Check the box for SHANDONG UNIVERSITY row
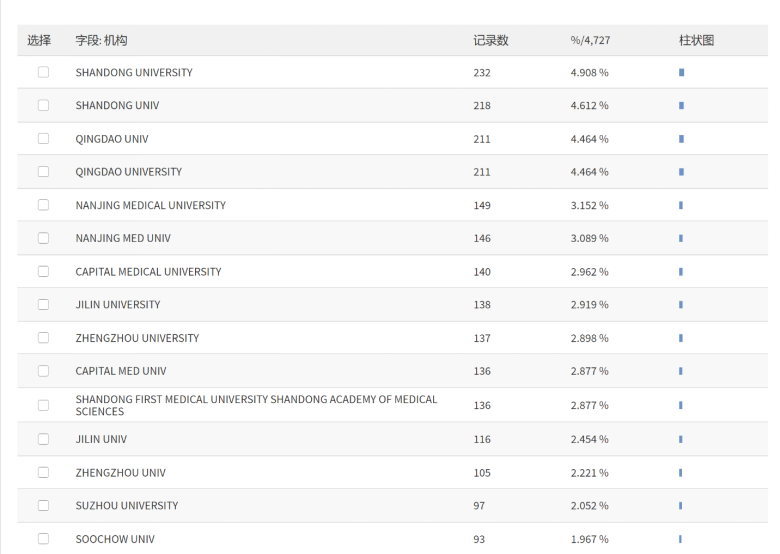780x554 pixels. tap(43, 72)
